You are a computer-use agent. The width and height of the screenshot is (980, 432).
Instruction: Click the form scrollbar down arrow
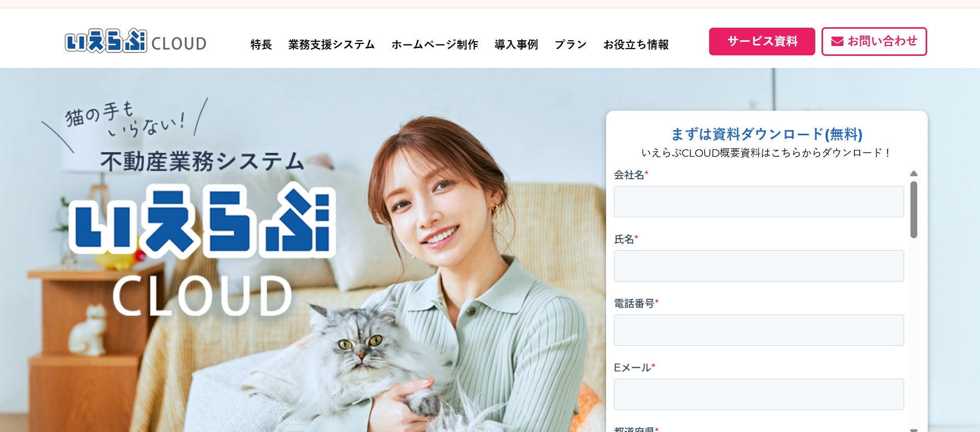coord(914,429)
